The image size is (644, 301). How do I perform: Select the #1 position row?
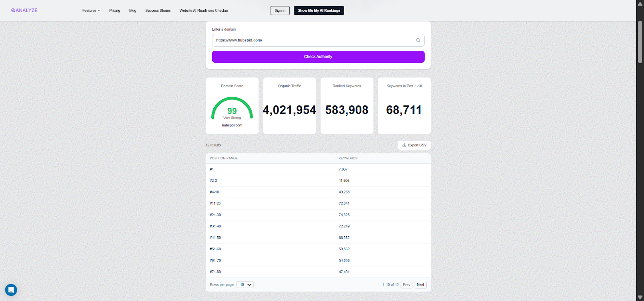tap(318, 169)
